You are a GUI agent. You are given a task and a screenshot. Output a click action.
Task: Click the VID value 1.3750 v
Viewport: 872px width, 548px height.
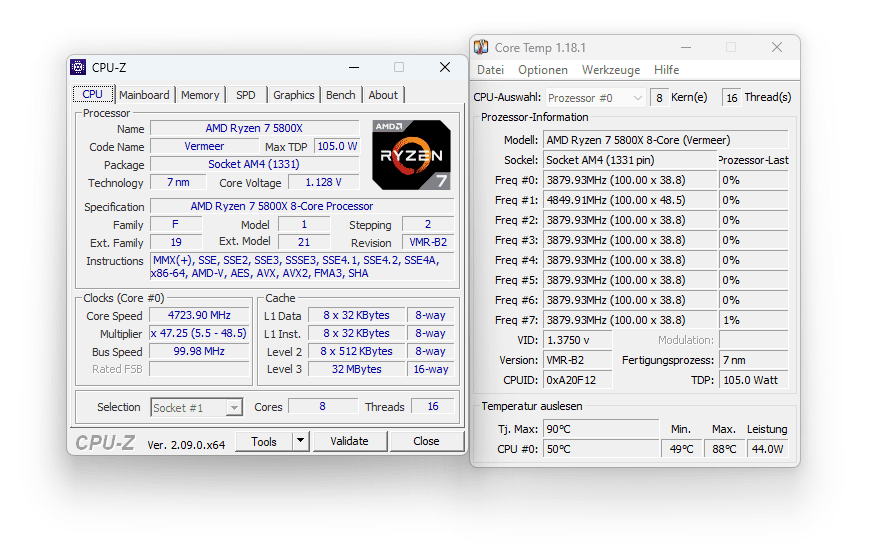click(x=577, y=340)
